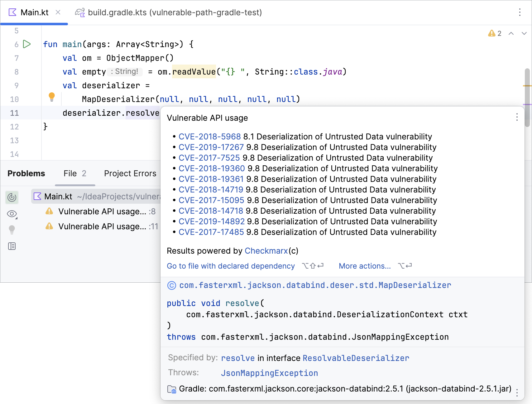Close the Main.kt editor tab
The image size is (532, 404).
point(58,12)
